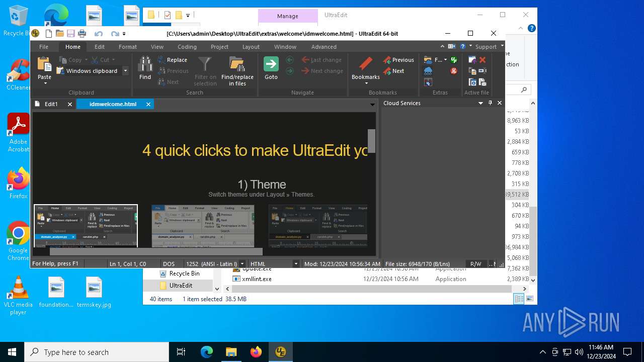Screen dimensions: 644x362
Task: Click Next change in Navigate group
Action: point(322,71)
